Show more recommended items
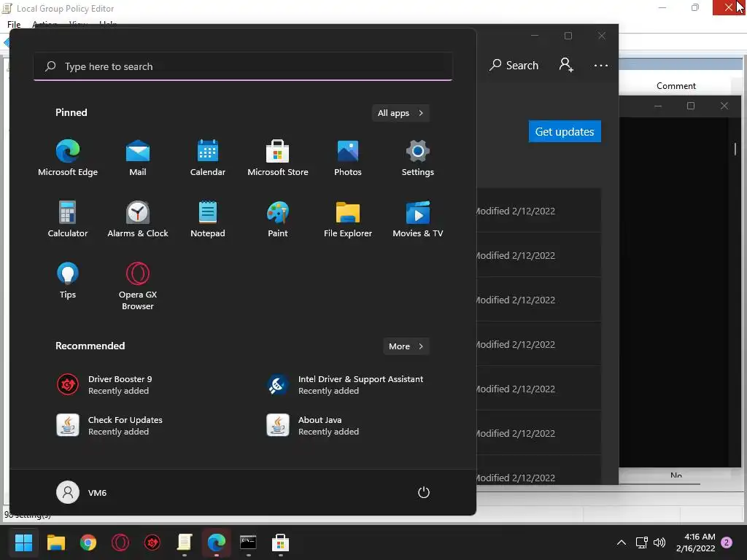This screenshot has height=560, width=747. 406,346
